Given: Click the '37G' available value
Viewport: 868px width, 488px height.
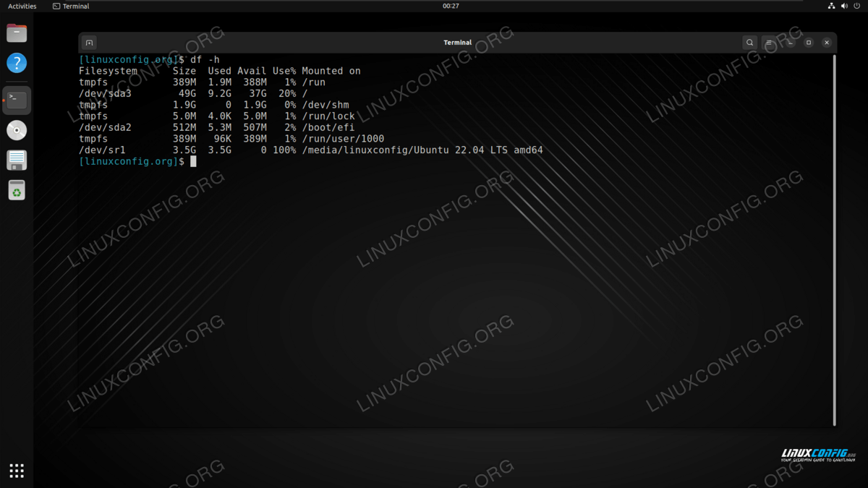Looking at the screenshot, I should click(x=258, y=93).
